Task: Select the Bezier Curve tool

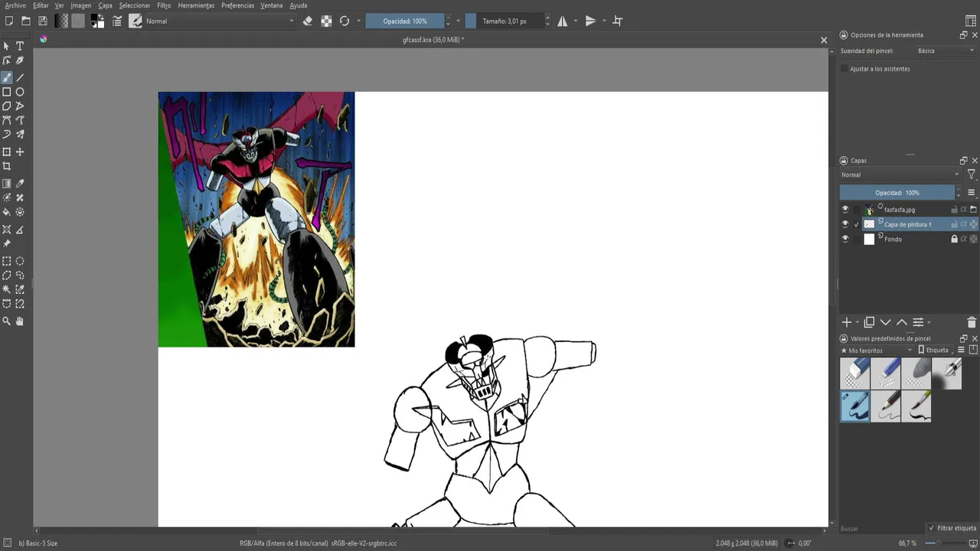Action: tap(7, 120)
